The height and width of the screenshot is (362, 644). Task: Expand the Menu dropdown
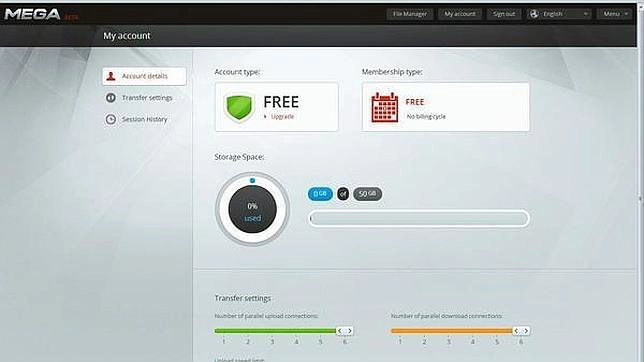[614, 14]
